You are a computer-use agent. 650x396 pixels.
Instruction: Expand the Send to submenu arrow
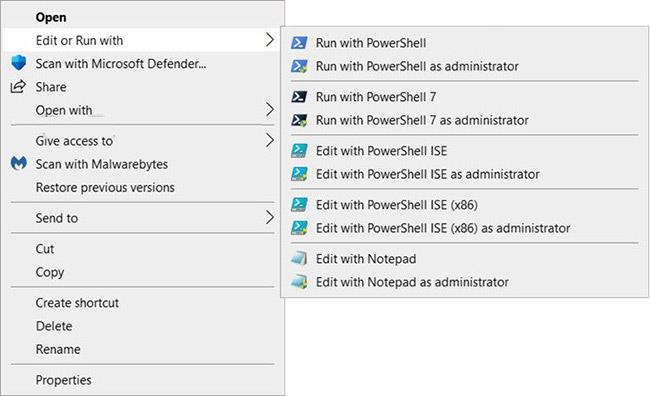(x=270, y=217)
